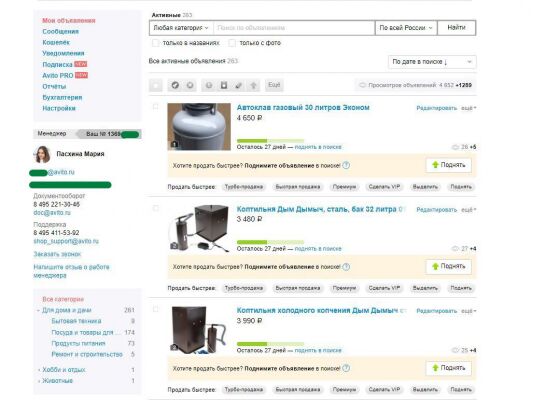The width and height of the screenshot is (546, 400).
Task: Click manager Паскина Мария avatar photo
Action: 42,155
